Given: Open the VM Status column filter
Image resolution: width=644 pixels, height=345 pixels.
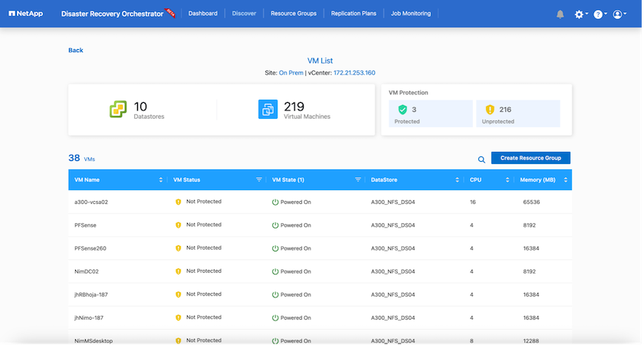Looking at the screenshot, I should pyautogui.click(x=259, y=179).
